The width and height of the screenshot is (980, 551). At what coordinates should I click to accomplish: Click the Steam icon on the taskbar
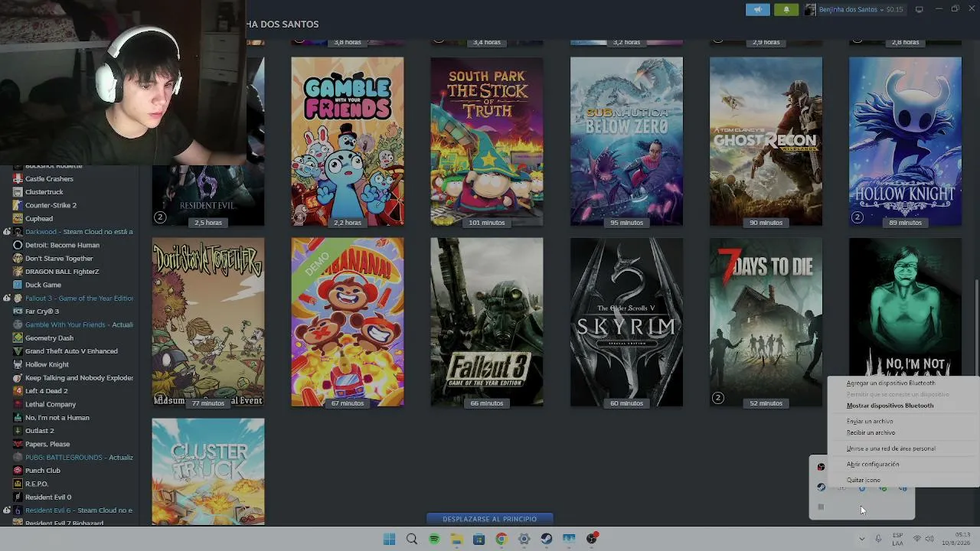pyautogui.click(x=547, y=539)
